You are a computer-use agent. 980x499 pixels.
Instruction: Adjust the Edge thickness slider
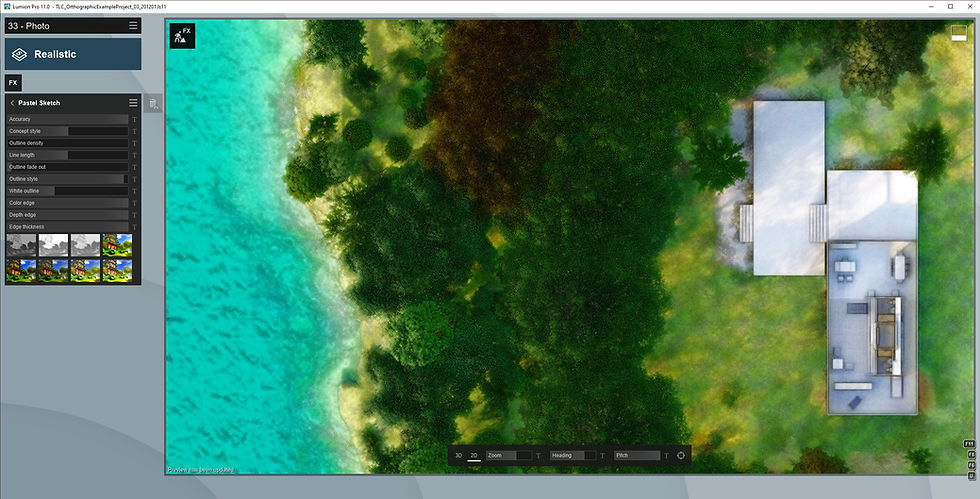click(x=68, y=227)
